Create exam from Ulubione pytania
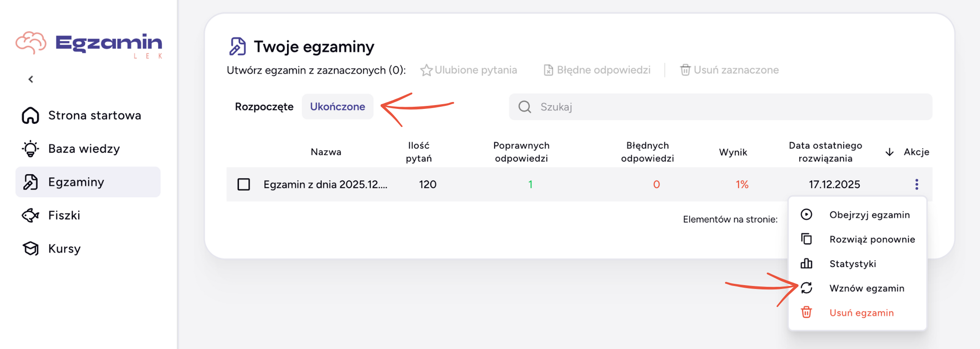This screenshot has height=349, width=980. 469,70
